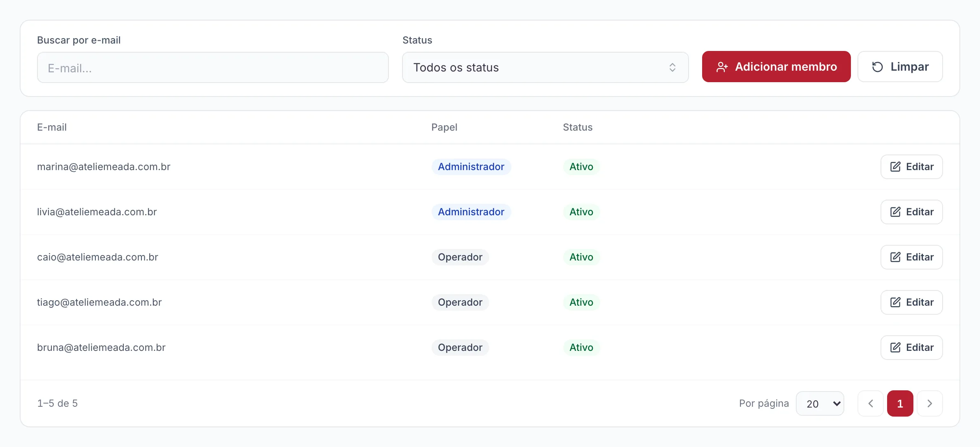Click the Limpar button
Screen dimensions: 980x447
click(x=900, y=67)
